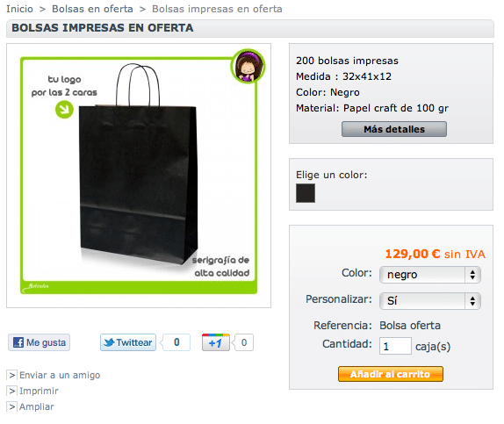This screenshot has width=504, height=424.
Task: Click the arrow icon beside Enviar a un amigo
Action: 12,375
